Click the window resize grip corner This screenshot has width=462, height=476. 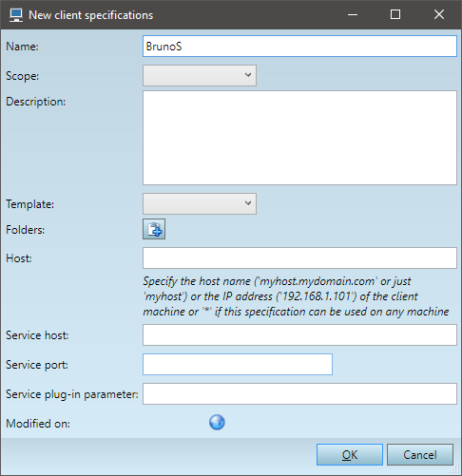(455, 468)
